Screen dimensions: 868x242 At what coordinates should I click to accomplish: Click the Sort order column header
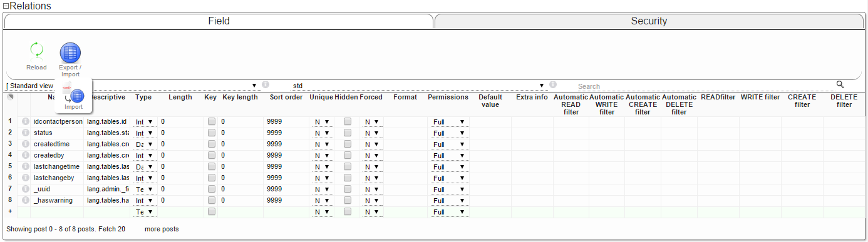click(x=286, y=98)
